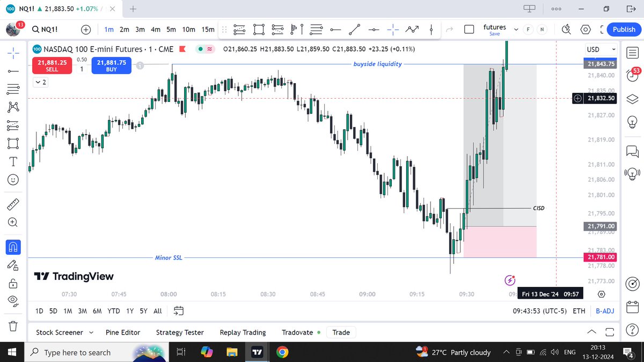Select the trend line favorite tool in toolbar
The height and width of the screenshot is (362, 644).
355,29
